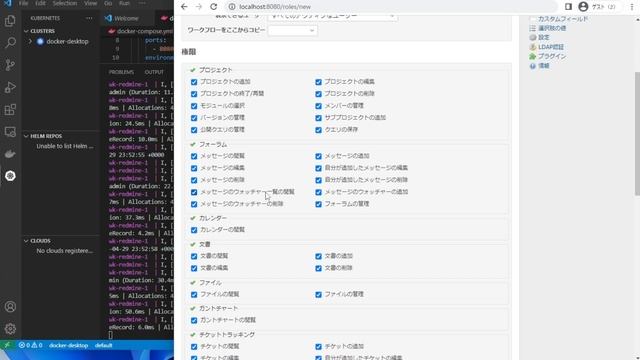This screenshot has width=640, height=360.
Task: Expand the docker-desktop cluster node
Action: click(x=30, y=41)
